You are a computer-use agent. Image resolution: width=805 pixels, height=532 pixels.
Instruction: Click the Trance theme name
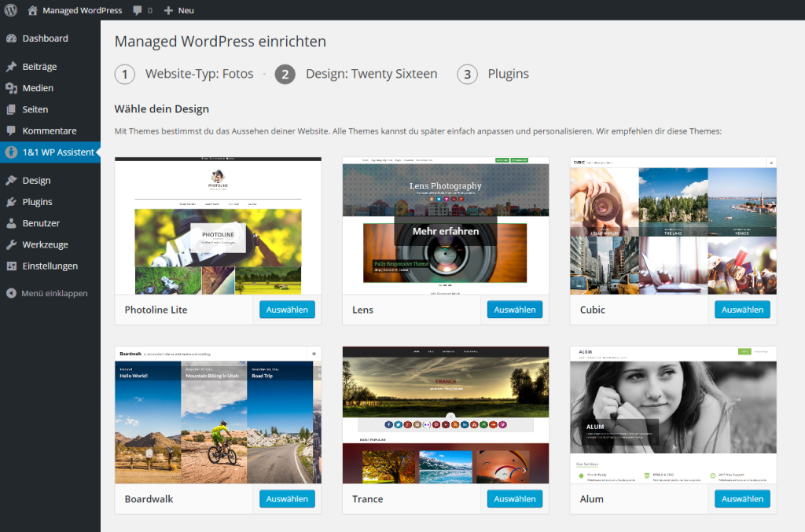tap(368, 499)
